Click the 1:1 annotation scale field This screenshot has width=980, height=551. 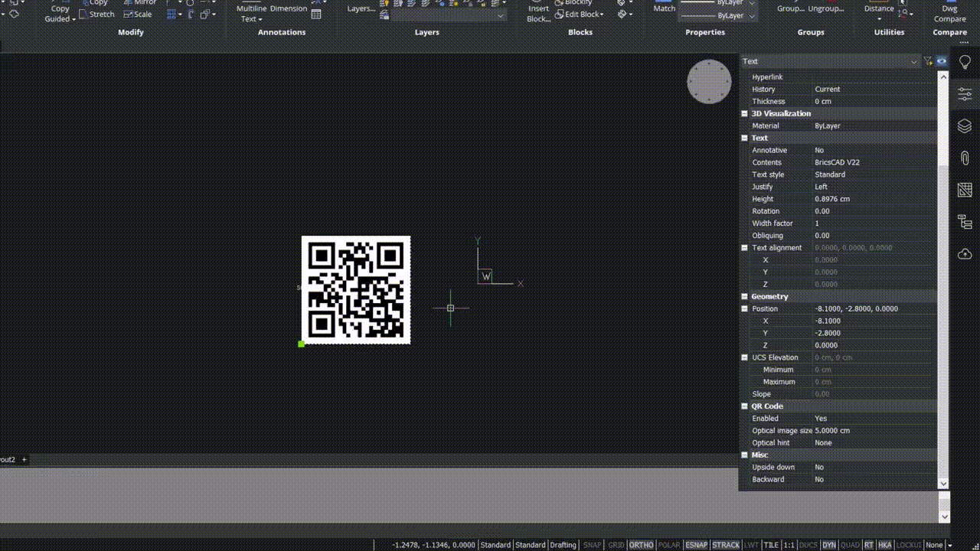(x=789, y=545)
